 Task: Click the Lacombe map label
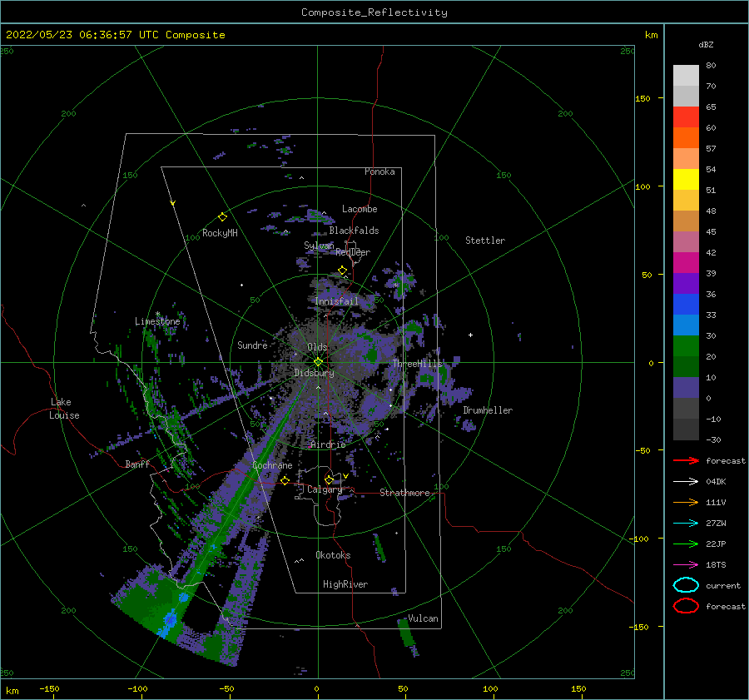(x=360, y=209)
